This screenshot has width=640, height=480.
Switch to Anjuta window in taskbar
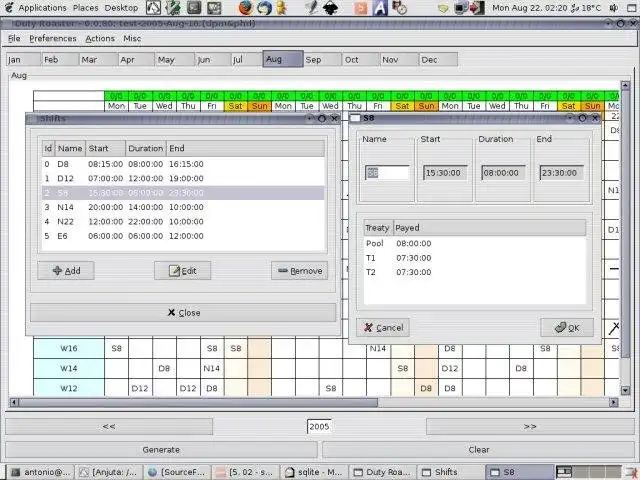tap(109, 472)
